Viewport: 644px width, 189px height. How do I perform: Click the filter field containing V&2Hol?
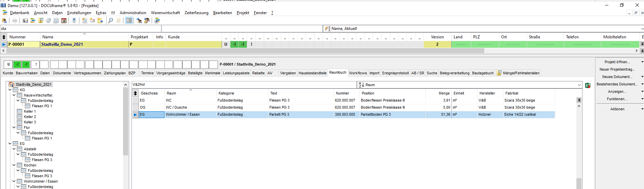(x=244, y=85)
